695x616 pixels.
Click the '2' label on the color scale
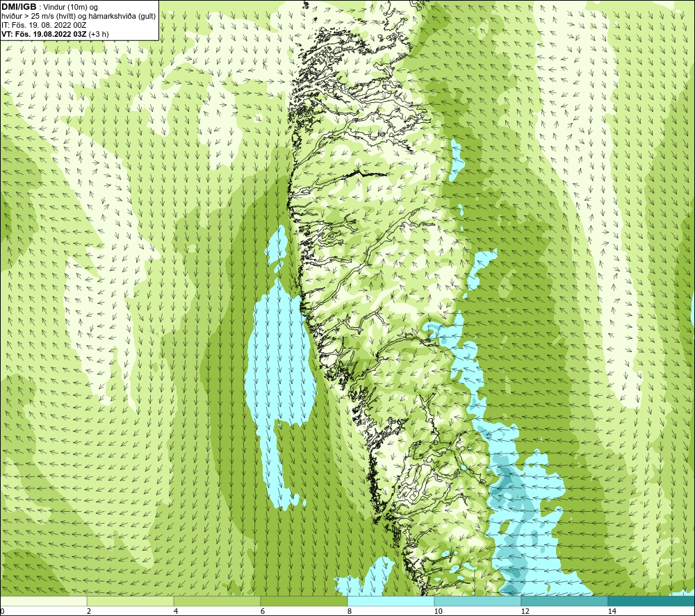click(89, 611)
